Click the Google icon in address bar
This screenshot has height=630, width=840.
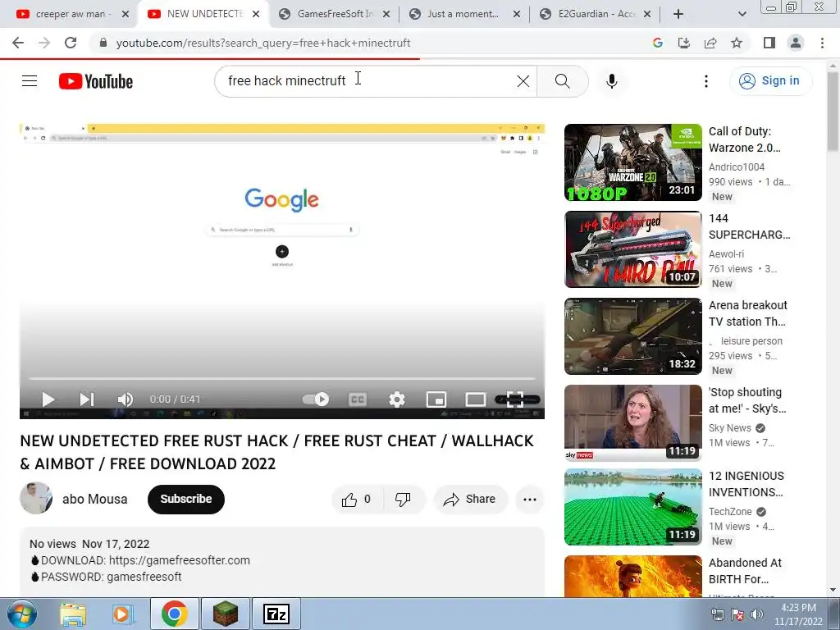(658, 43)
